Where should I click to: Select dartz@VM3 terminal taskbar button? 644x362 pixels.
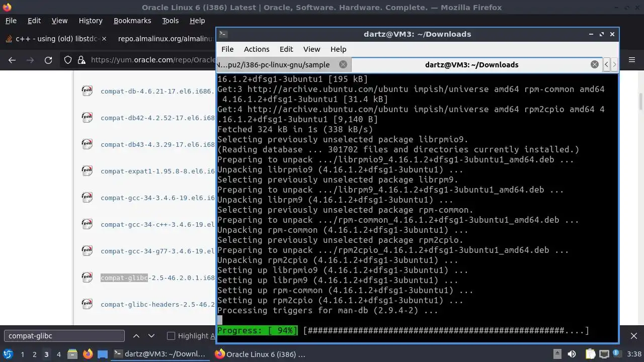(x=161, y=354)
